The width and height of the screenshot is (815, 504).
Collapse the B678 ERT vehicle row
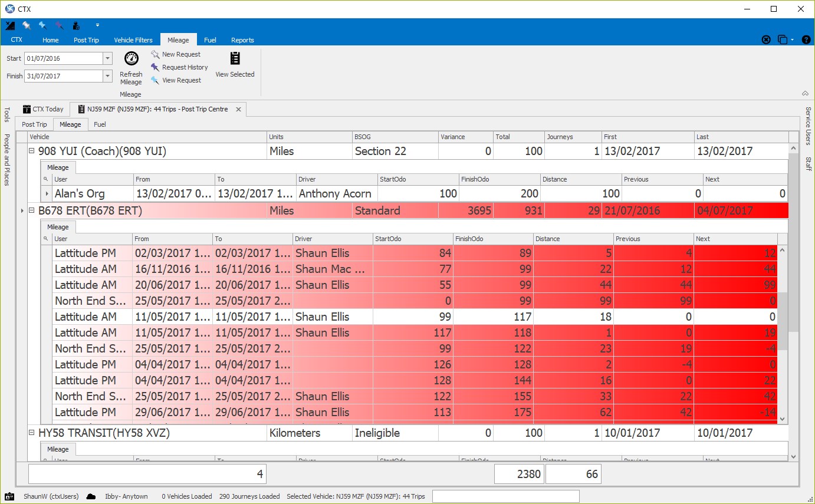pyautogui.click(x=32, y=210)
